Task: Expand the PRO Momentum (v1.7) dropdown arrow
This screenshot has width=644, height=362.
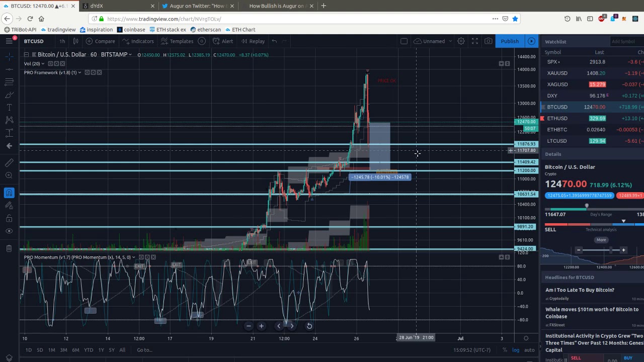Action: 134,257
